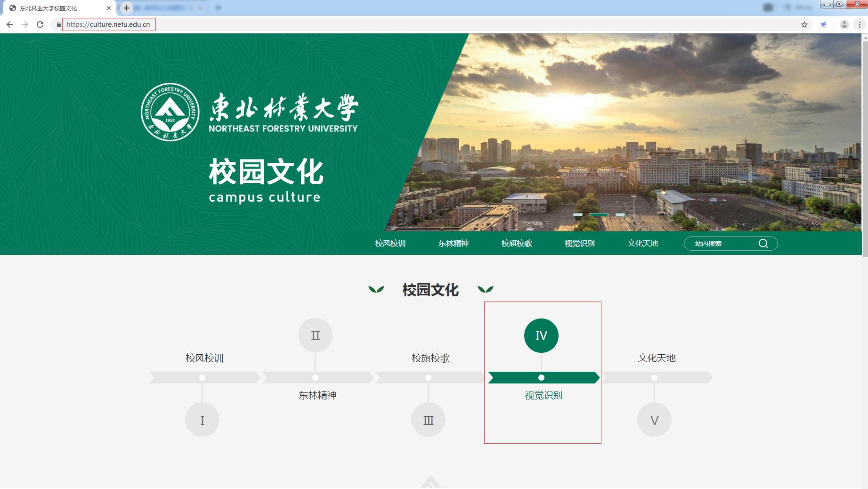Open Chrome three-dot menu

[860, 24]
